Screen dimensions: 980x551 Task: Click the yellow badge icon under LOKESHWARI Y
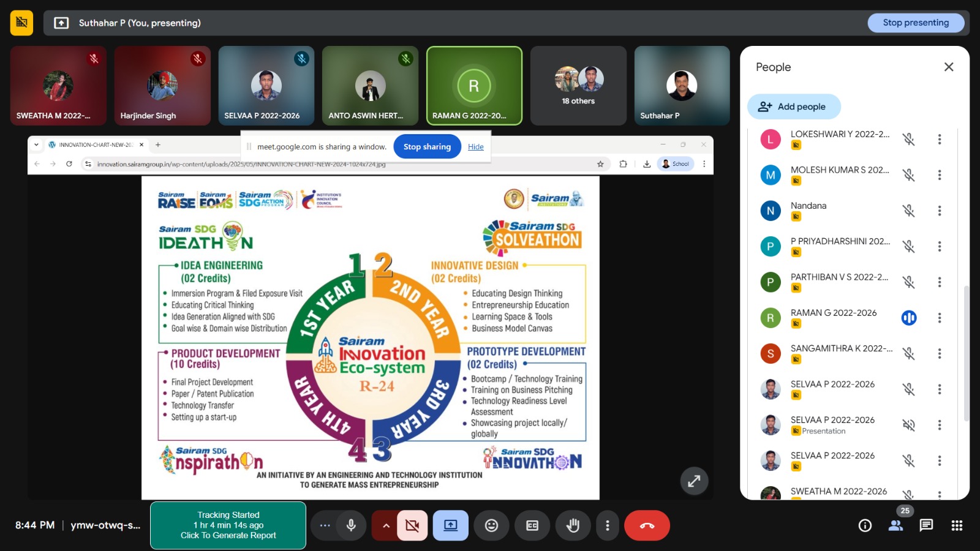tap(796, 145)
